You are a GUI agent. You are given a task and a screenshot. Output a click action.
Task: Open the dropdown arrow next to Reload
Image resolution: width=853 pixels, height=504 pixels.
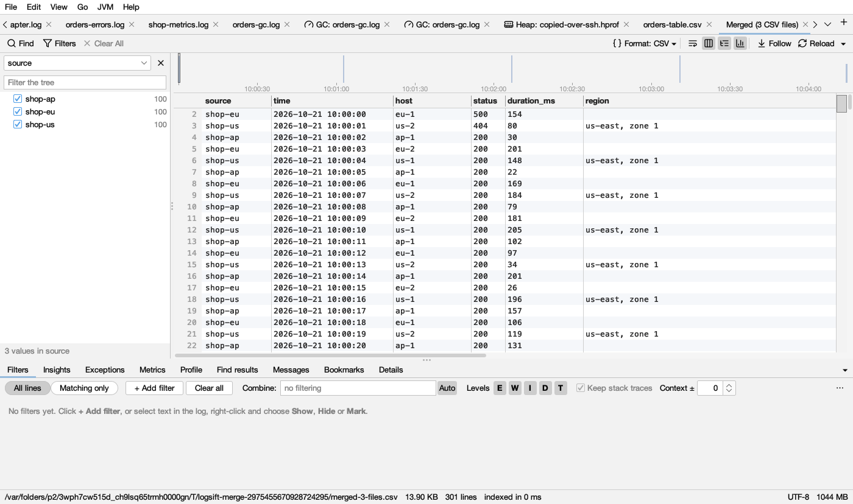[843, 44]
